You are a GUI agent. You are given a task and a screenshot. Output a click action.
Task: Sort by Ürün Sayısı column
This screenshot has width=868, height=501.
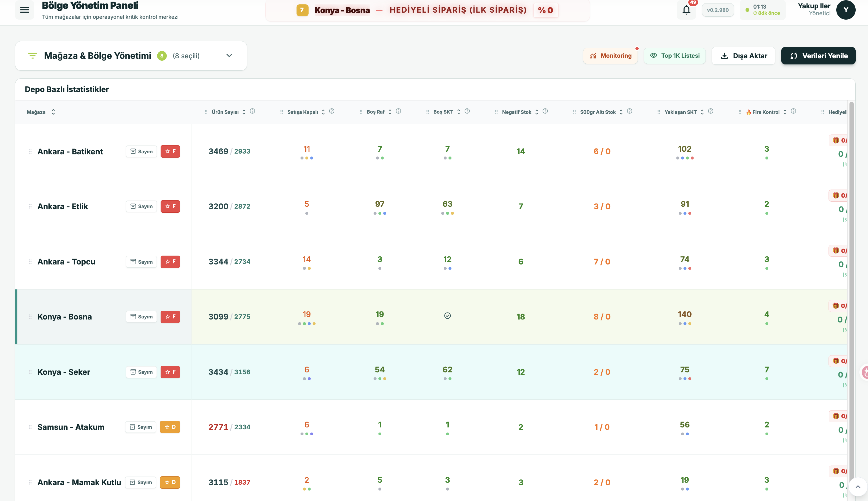point(244,112)
